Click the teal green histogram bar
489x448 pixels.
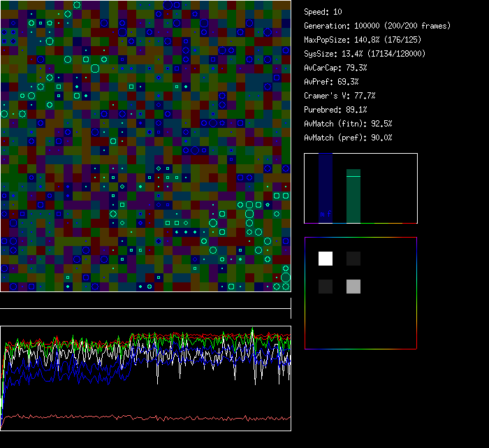click(x=353, y=199)
